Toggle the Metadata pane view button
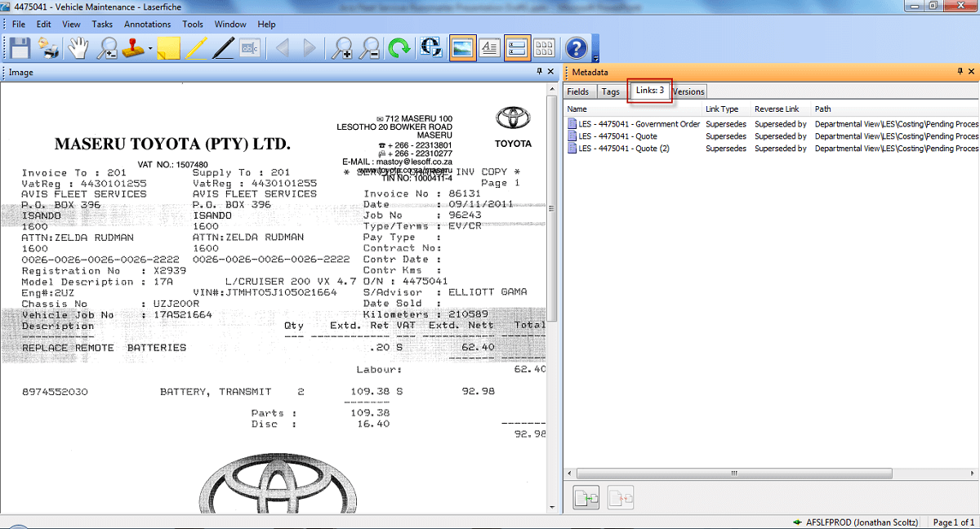 (516, 48)
